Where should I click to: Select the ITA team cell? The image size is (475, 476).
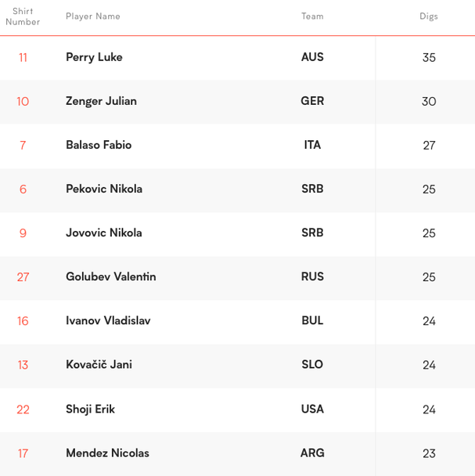pos(312,145)
